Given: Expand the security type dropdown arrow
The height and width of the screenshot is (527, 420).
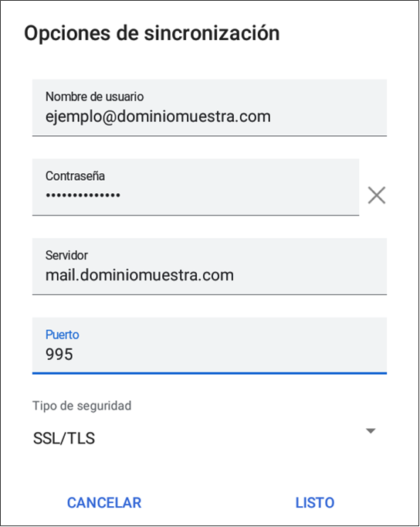Looking at the screenshot, I should (371, 431).
